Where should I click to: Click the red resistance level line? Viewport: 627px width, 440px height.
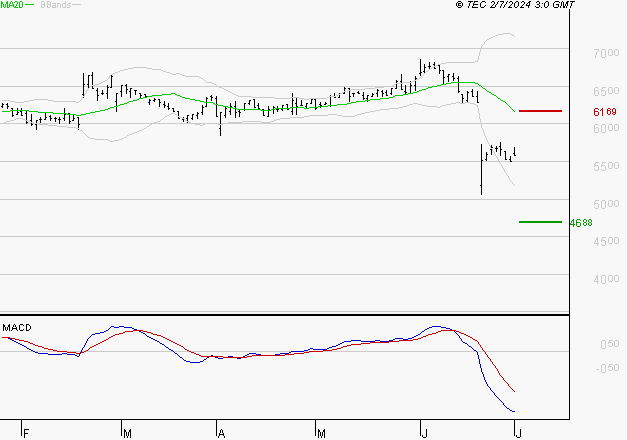[540, 111]
